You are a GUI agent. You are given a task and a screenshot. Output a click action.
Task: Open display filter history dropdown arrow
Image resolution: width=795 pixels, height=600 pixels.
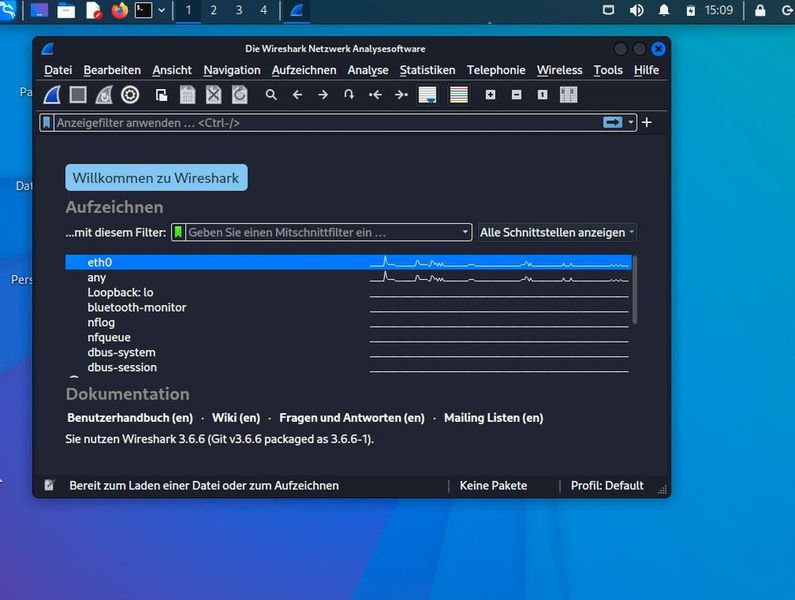[x=630, y=122]
